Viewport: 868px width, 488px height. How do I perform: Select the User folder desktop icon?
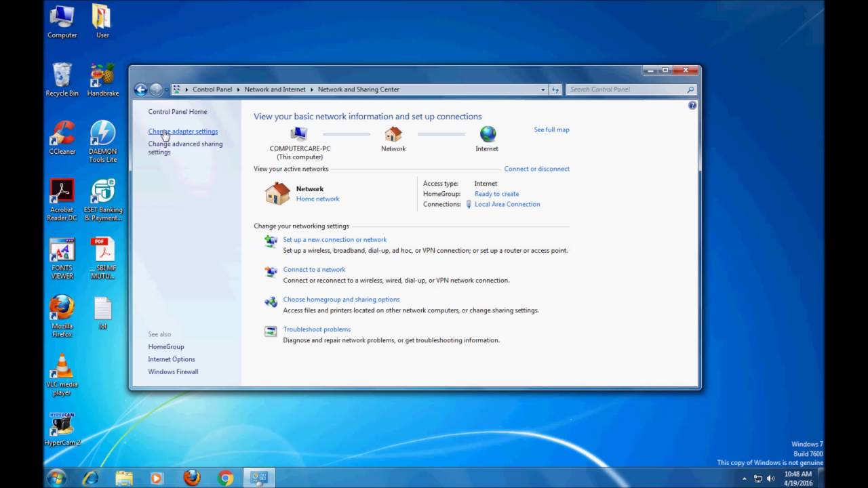[x=102, y=22]
